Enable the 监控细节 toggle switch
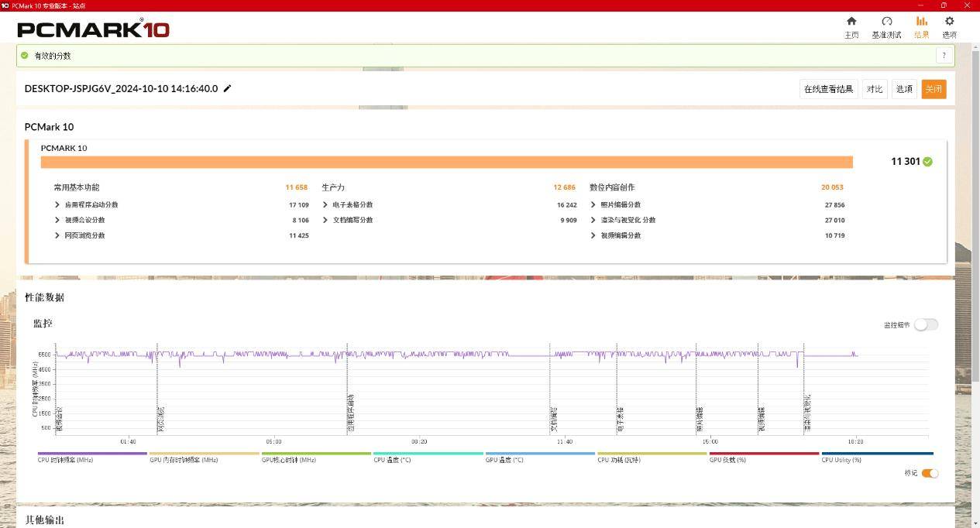This screenshot has width=980, height=528. (925, 324)
